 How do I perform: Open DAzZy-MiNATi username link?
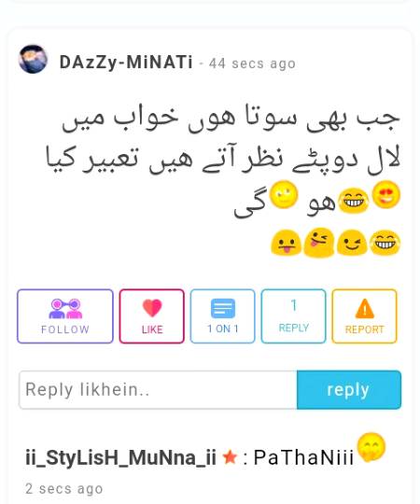[x=126, y=63]
